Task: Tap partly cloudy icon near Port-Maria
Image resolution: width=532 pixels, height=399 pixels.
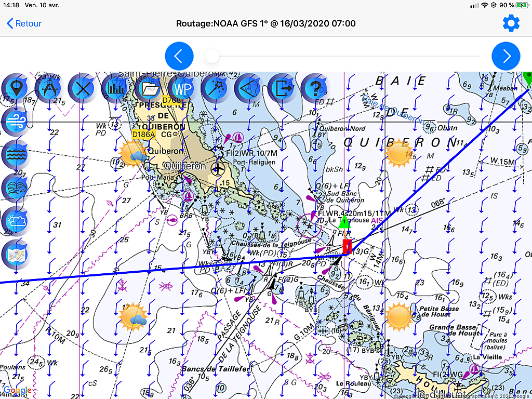Action: tap(133, 154)
